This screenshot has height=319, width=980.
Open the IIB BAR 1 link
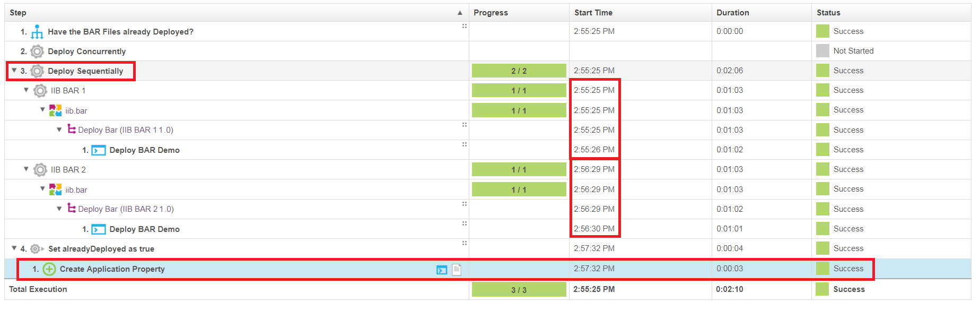(x=68, y=91)
